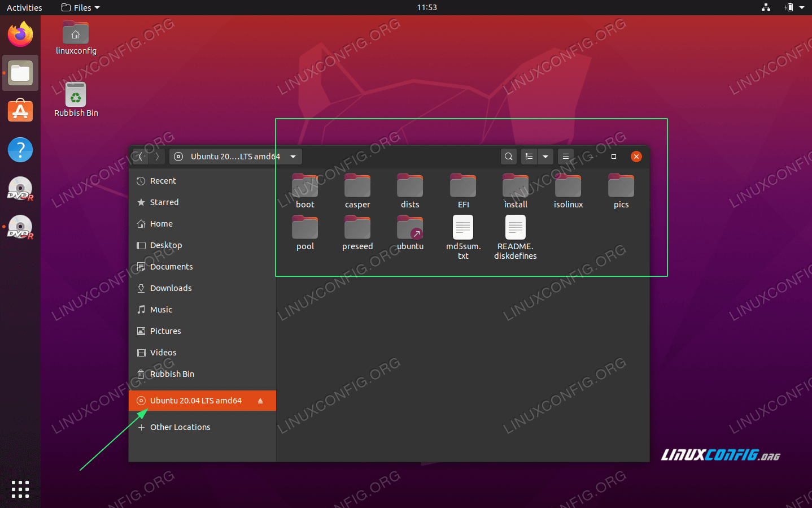812x508 pixels.
Task: Open the install folder
Action: [x=516, y=191]
